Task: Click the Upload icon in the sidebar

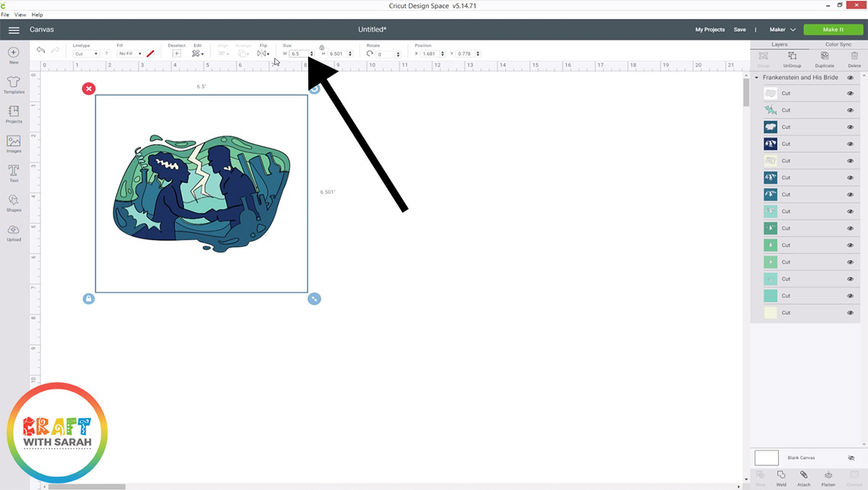Action: click(14, 232)
